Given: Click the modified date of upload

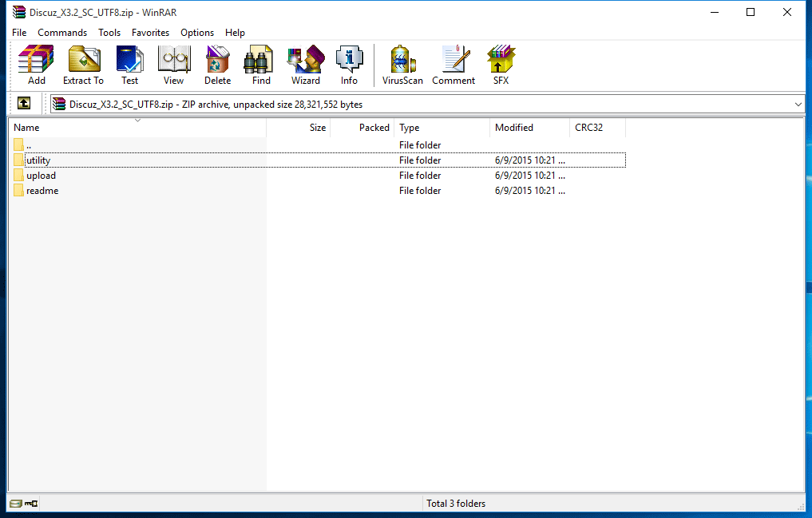Looking at the screenshot, I should pos(530,176).
